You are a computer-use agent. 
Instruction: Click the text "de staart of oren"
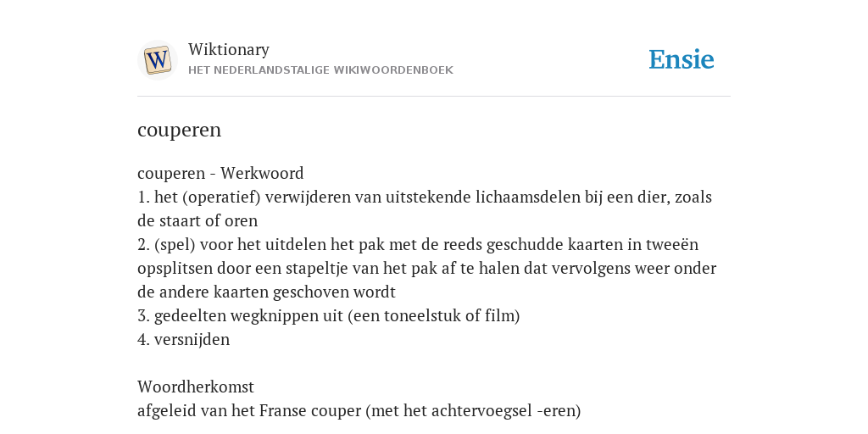198,221
